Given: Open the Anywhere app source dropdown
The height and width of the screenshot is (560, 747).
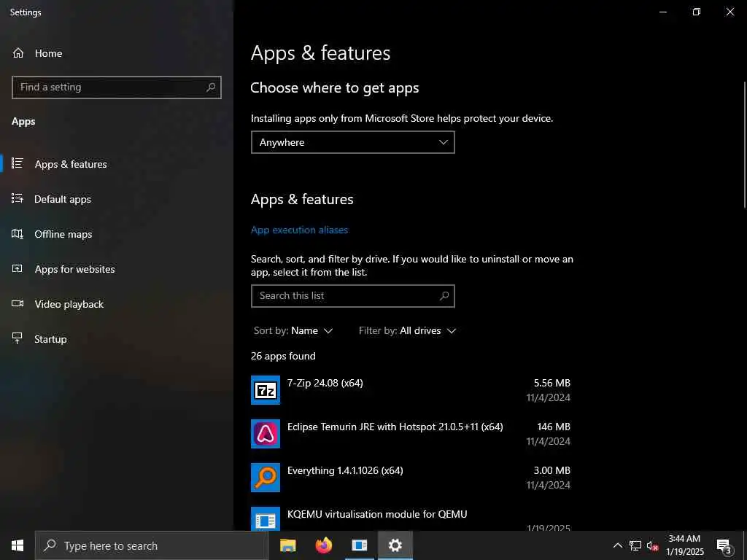Looking at the screenshot, I should pyautogui.click(x=352, y=142).
